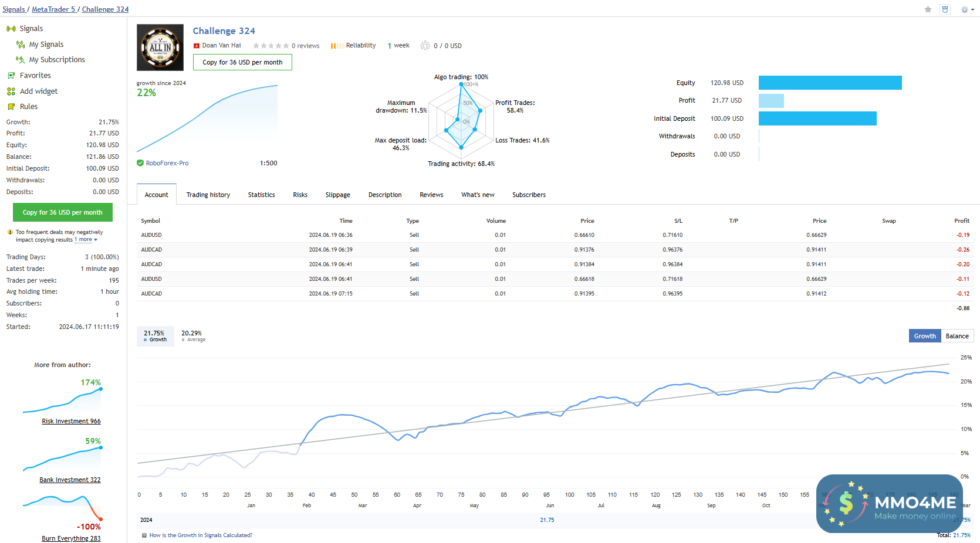Open Risk Investment 966 signal link
Screen dimensions: 980x543
pyautogui.click(x=71, y=422)
